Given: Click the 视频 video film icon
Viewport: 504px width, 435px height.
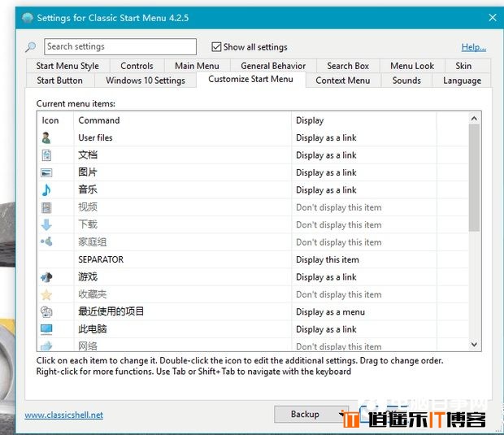Looking at the screenshot, I should 46,207.
